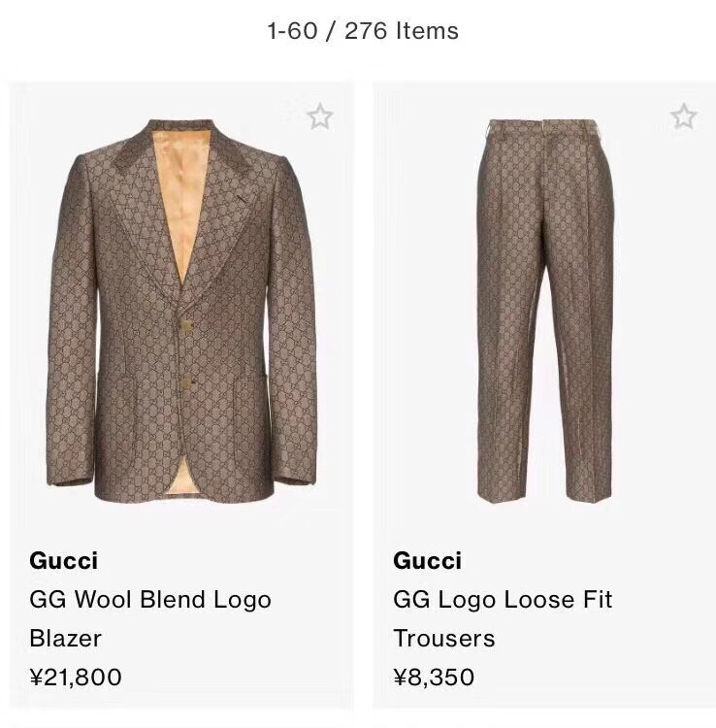The image size is (716, 728).
Task: Click the "1-60 / 276 Items" count
Action: point(363,31)
